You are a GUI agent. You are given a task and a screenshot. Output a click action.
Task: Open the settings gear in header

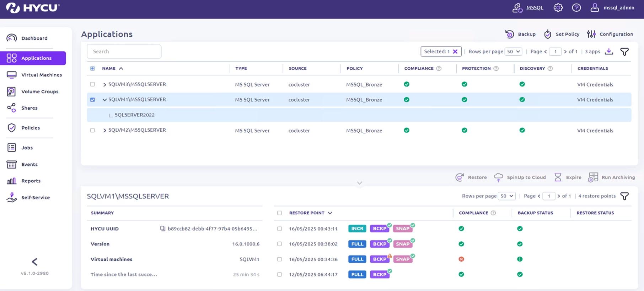[558, 7]
